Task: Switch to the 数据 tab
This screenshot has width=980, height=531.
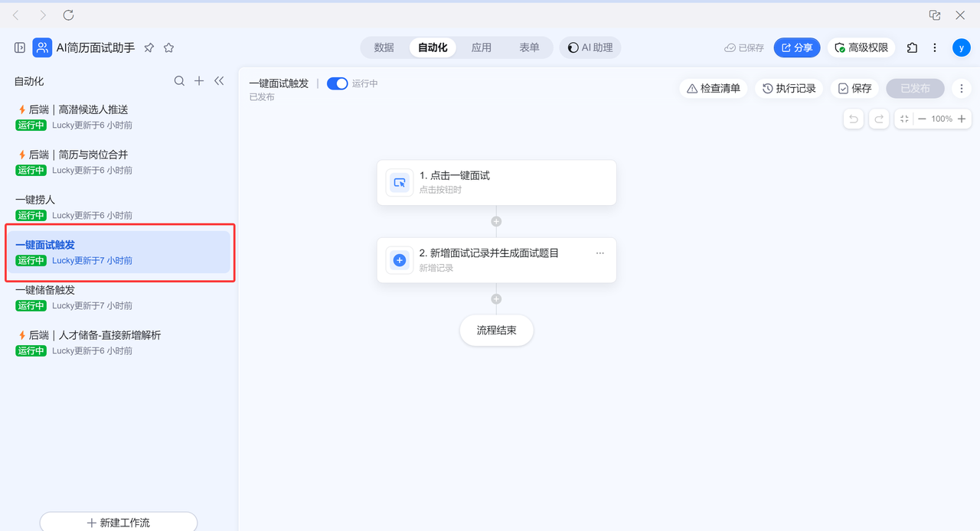Action: 384,47
